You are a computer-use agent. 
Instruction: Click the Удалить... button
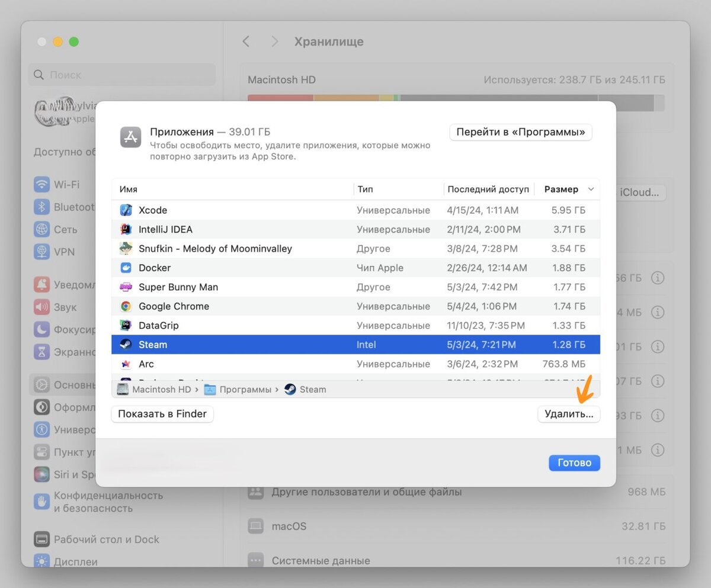pos(569,414)
